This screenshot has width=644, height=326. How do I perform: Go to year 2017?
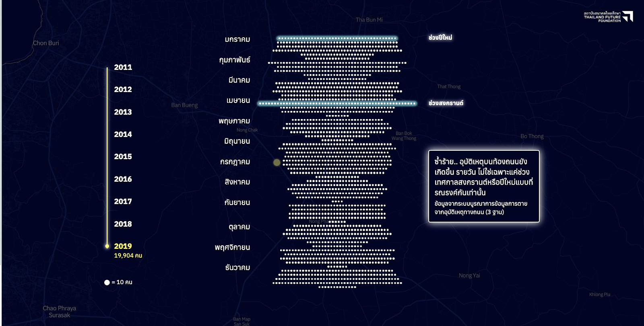pyautogui.click(x=123, y=202)
